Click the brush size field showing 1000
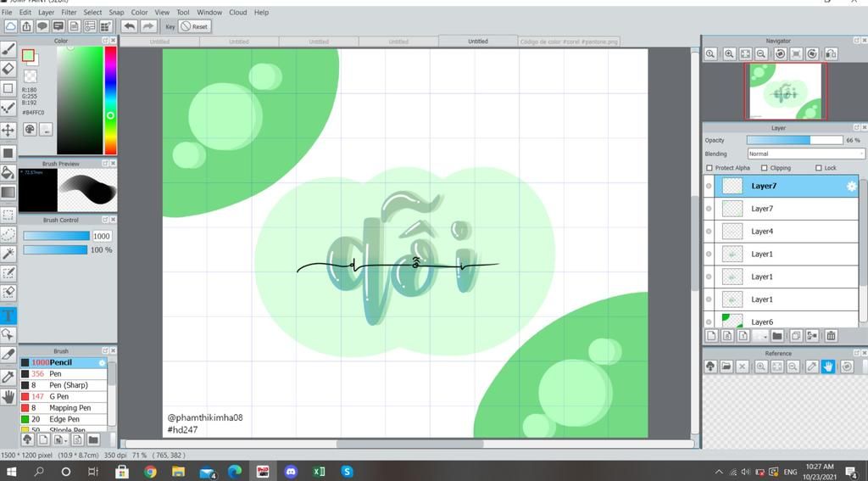This screenshot has width=868, height=481. point(102,236)
